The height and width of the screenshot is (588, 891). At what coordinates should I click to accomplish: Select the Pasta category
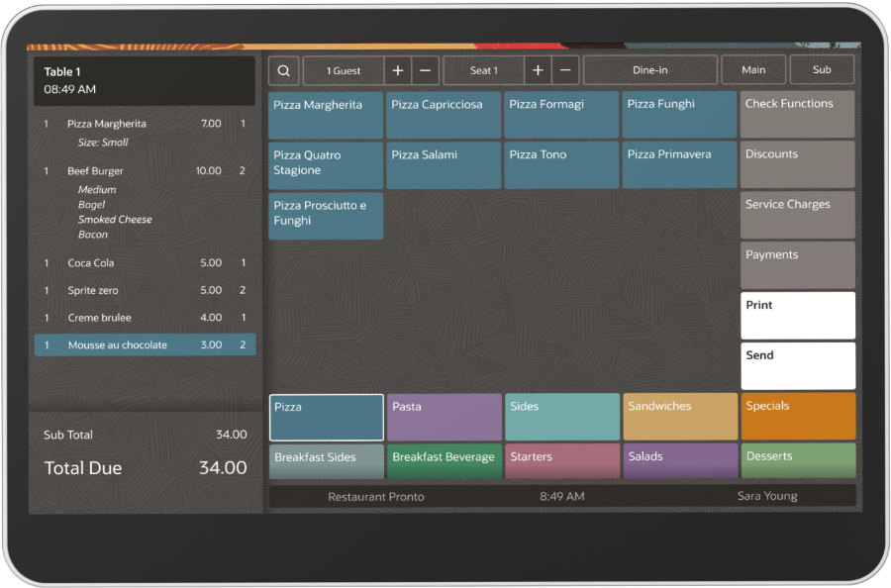(445, 417)
